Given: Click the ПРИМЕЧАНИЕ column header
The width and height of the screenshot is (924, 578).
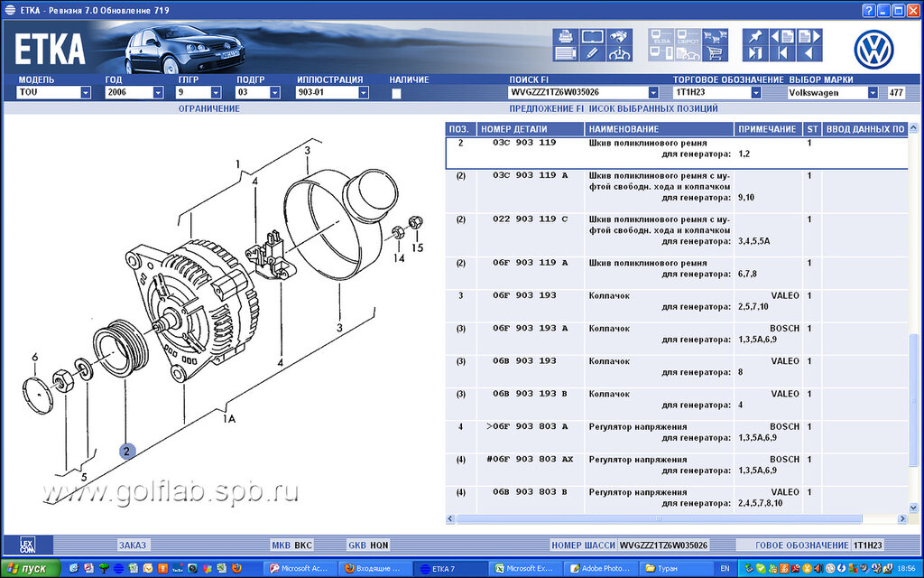Looking at the screenshot, I should click(x=767, y=129).
